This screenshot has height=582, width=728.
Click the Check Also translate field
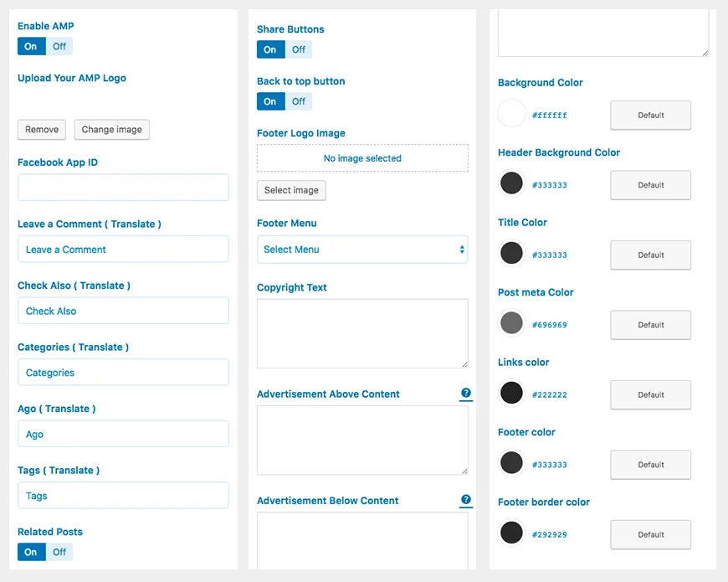(123, 311)
